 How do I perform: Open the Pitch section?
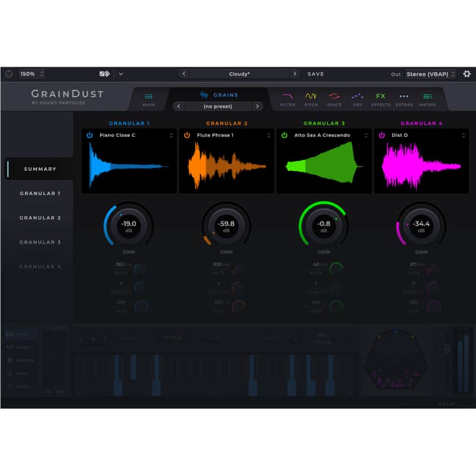click(x=311, y=99)
